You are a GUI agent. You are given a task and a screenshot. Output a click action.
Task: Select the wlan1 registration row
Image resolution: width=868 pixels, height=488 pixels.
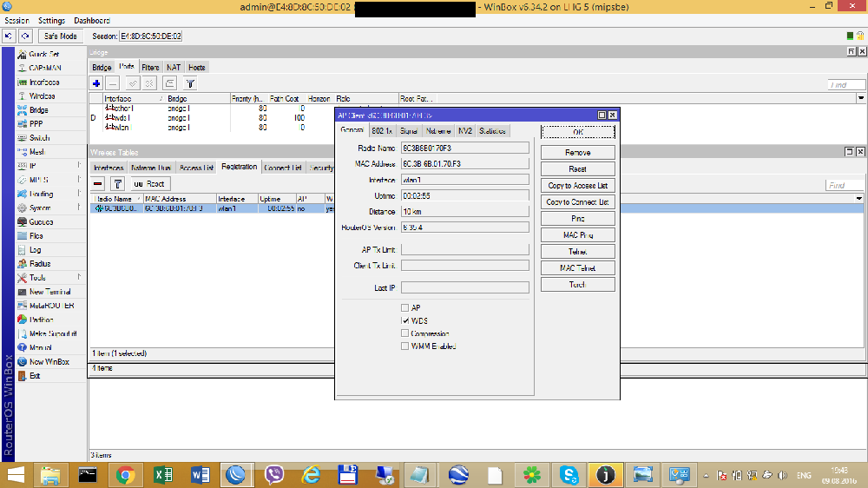coord(476,208)
